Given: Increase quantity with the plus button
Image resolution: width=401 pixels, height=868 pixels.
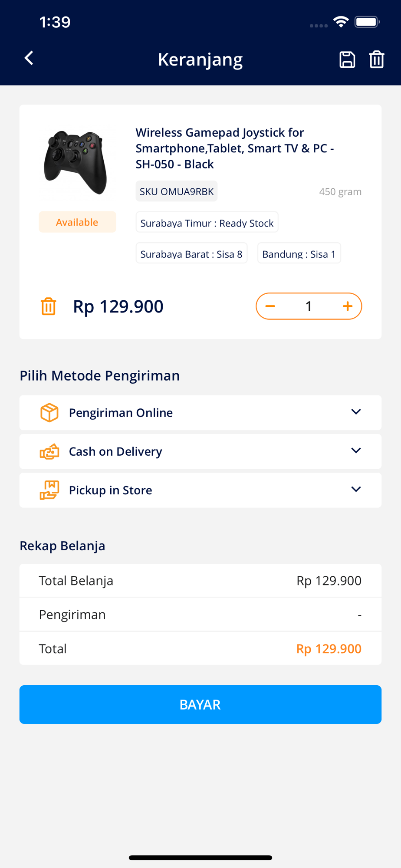Looking at the screenshot, I should (x=348, y=306).
